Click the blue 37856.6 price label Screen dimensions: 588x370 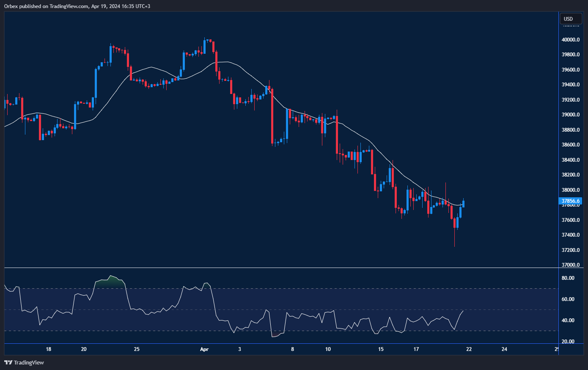pyautogui.click(x=570, y=202)
